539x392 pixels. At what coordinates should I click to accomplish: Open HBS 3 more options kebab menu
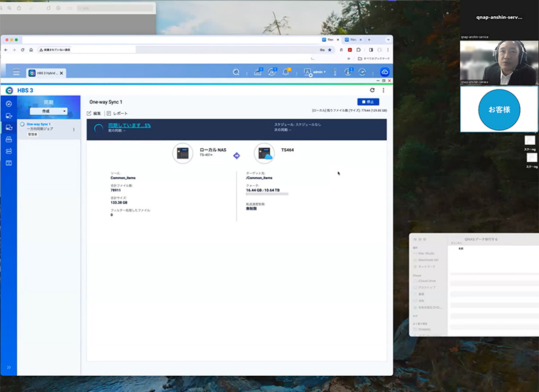click(x=383, y=90)
